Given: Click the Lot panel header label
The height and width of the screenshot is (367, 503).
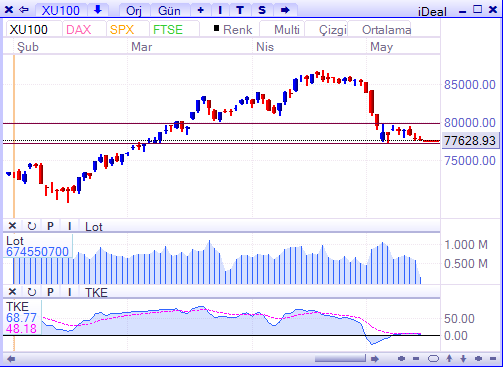Looking at the screenshot, I should 94,227.
